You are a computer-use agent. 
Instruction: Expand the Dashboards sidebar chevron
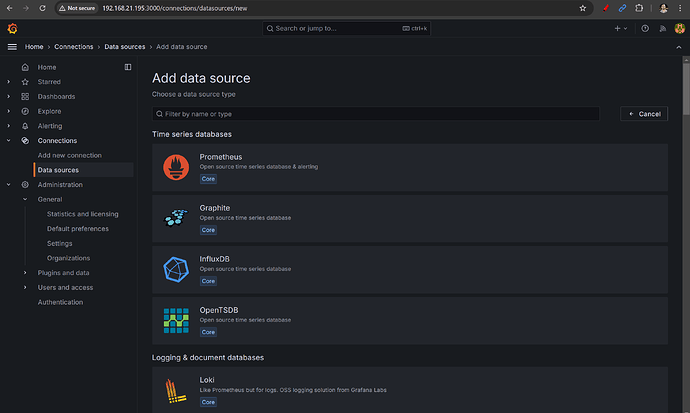click(9, 96)
